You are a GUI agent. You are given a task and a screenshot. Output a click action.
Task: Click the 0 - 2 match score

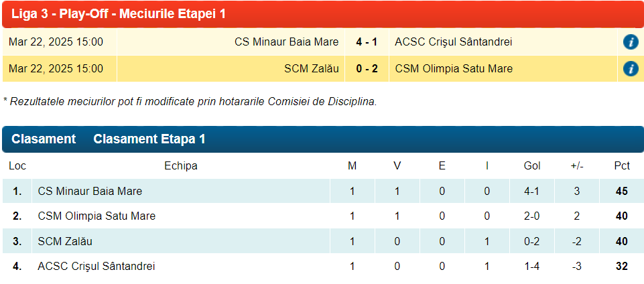click(367, 68)
